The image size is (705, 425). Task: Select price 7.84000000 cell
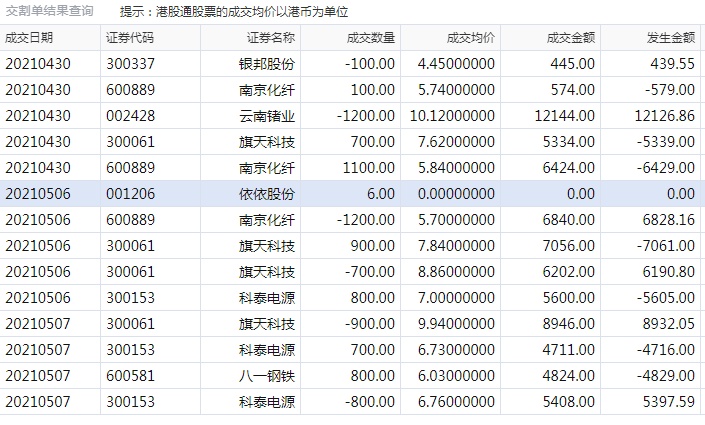(x=456, y=246)
